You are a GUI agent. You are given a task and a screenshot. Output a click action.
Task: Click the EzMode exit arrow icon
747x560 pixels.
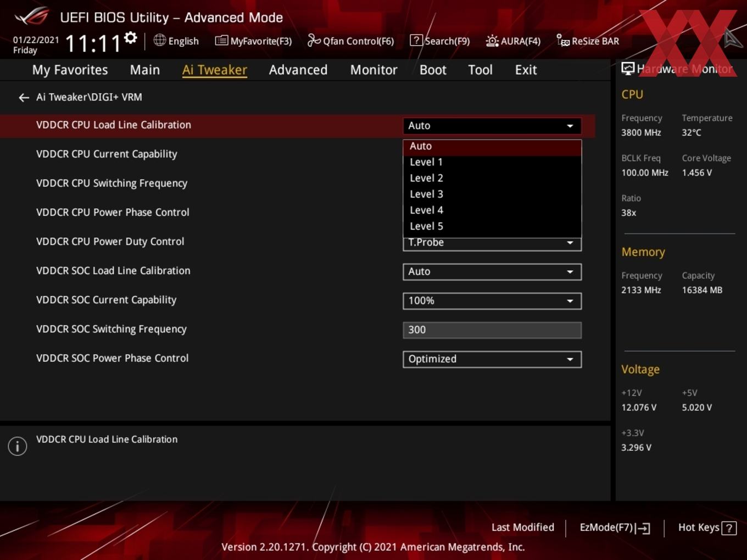pyautogui.click(x=643, y=528)
